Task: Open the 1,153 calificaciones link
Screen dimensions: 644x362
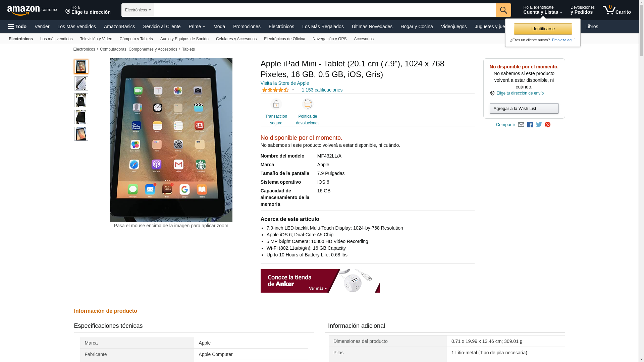Action: 322,90
